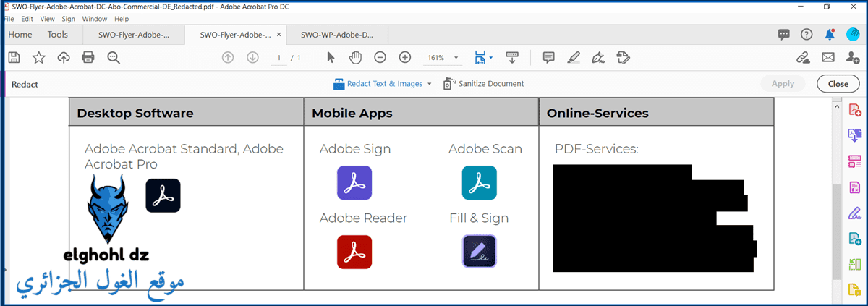The width and height of the screenshot is (868, 306).
Task: Click the scrolling mode keyboard icon
Action: pyautogui.click(x=512, y=57)
